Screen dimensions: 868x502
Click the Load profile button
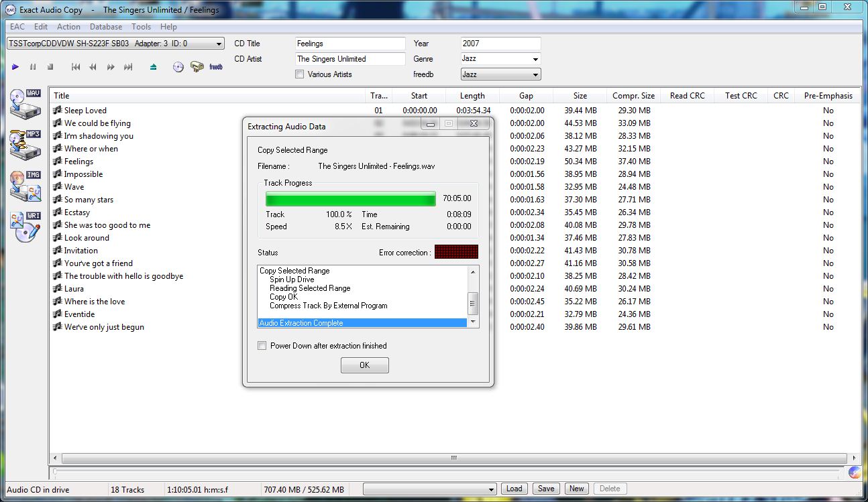pyautogui.click(x=514, y=489)
